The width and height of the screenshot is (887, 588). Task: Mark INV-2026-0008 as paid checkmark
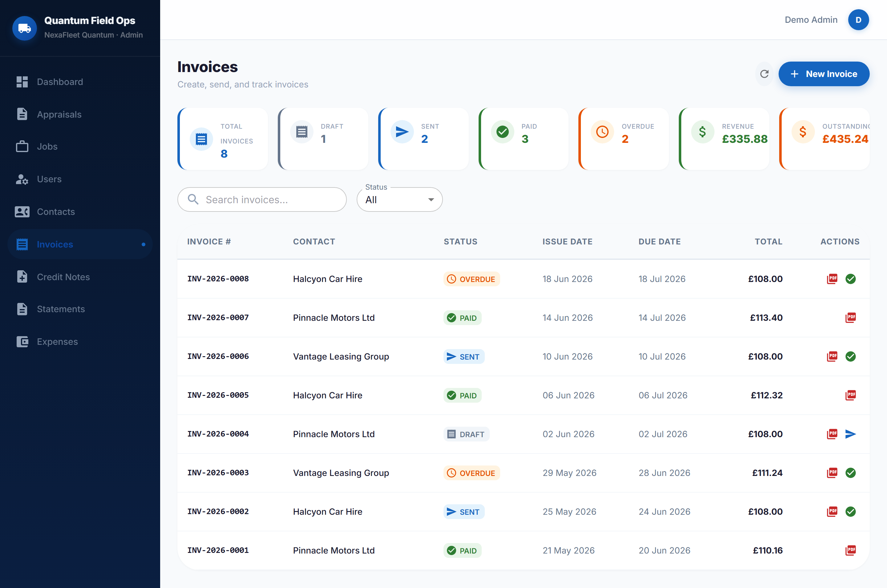point(850,279)
